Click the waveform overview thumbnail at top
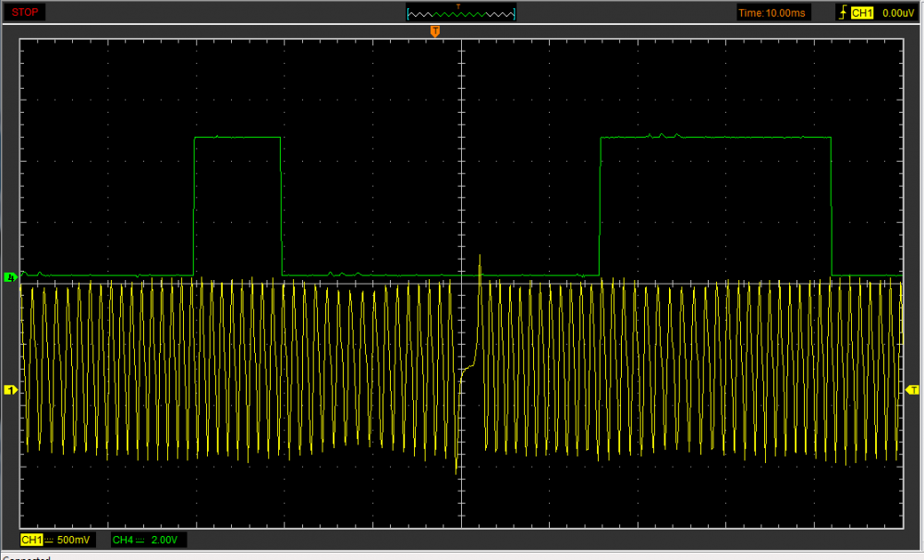This screenshot has height=560, width=924. 462,13
